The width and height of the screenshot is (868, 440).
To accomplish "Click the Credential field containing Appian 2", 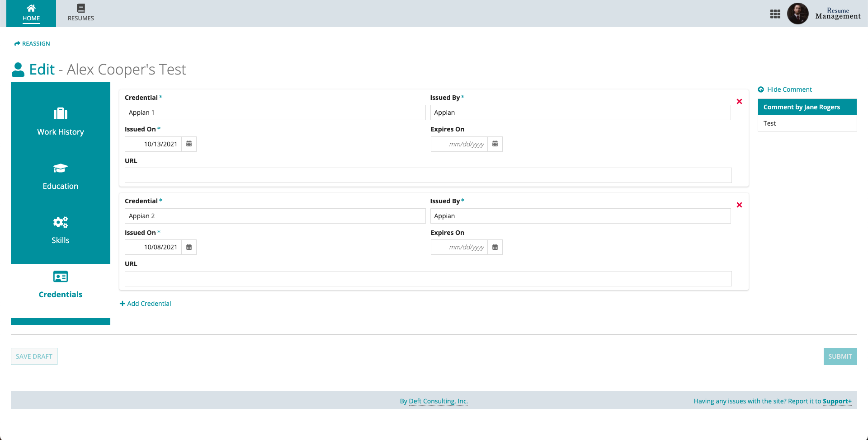I will pos(275,216).
